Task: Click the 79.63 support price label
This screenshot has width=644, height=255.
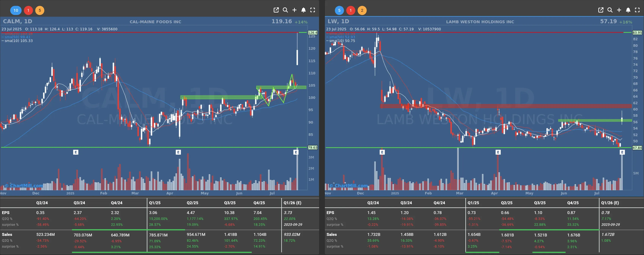Action: (313, 148)
